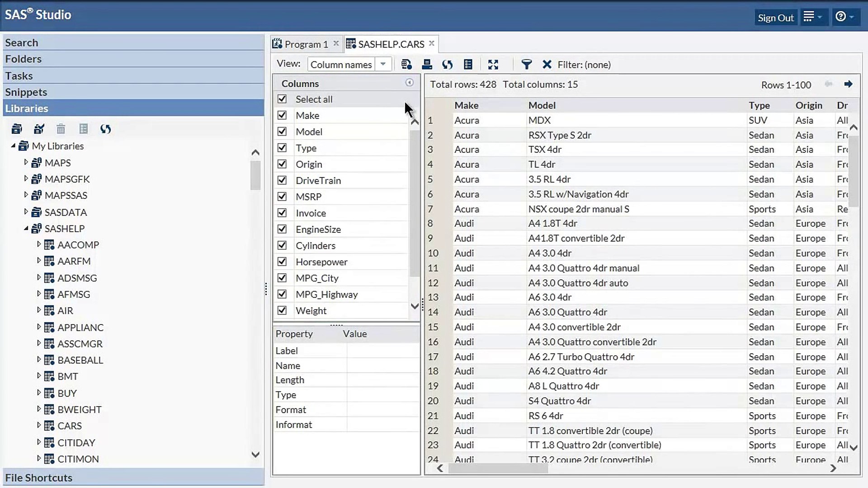Click the properties icon in Libraries toolbar
This screenshot has height=488, width=868.
83,129
